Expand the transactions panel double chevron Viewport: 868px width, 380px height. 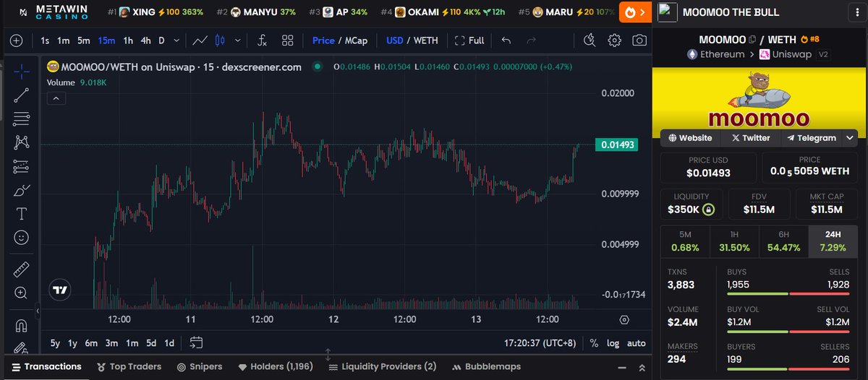pos(642,368)
